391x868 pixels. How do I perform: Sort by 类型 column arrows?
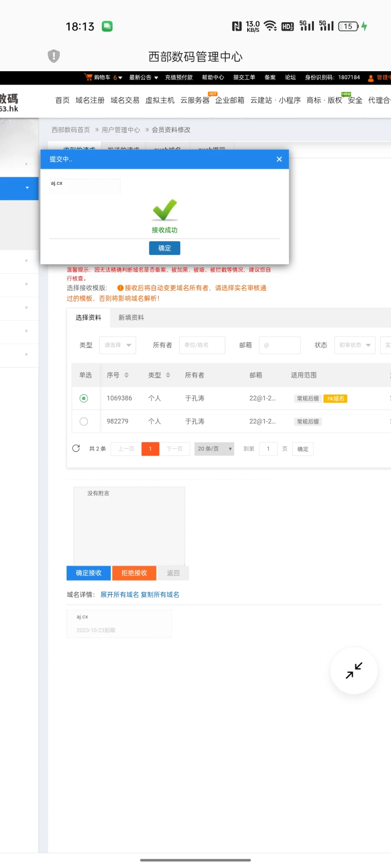(x=168, y=375)
